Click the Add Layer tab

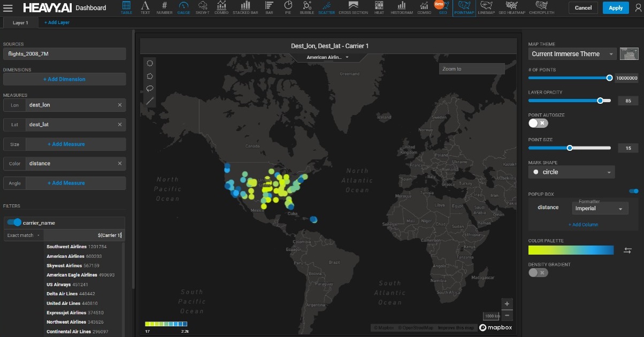point(57,22)
